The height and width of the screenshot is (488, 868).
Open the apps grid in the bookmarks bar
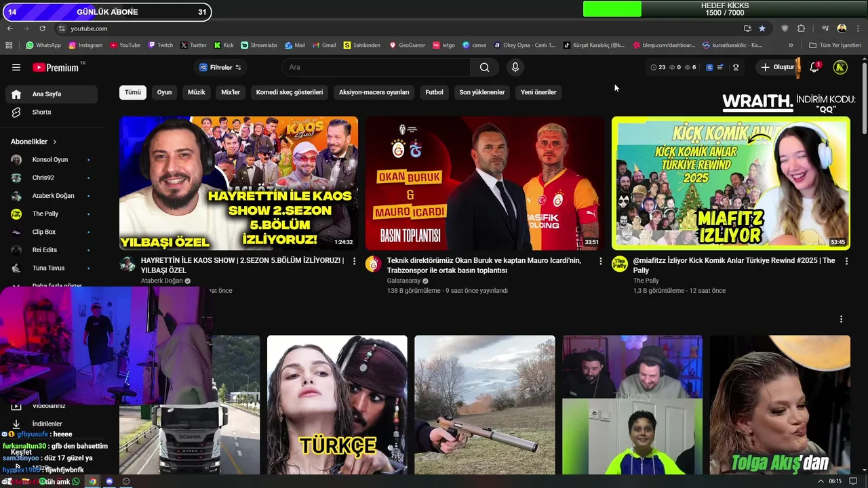9,45
